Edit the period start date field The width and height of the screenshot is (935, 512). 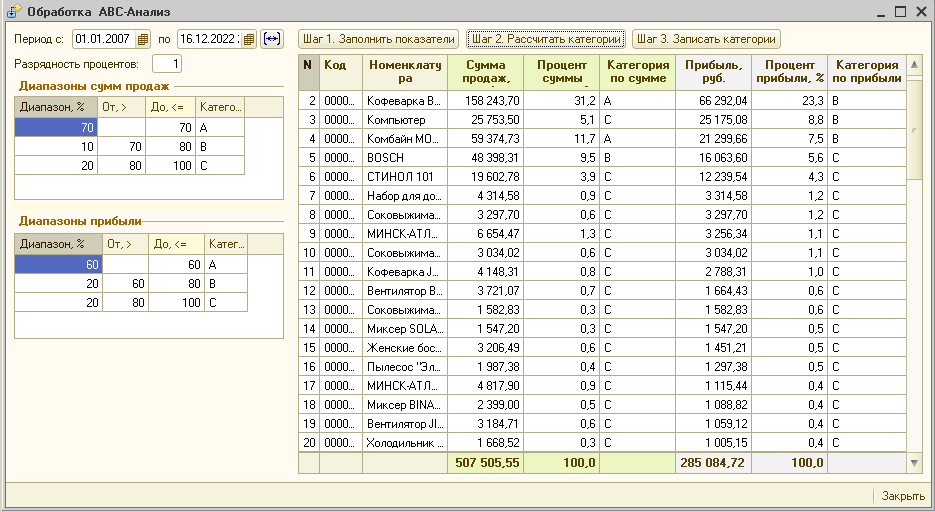[104, 39]
